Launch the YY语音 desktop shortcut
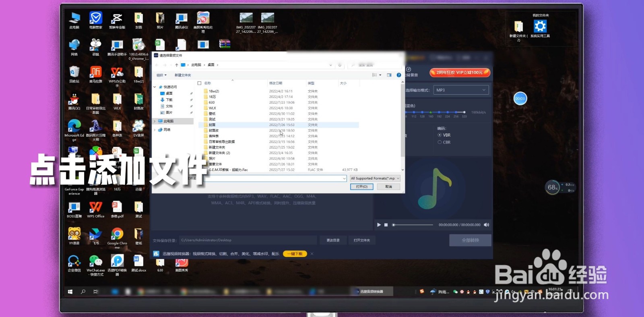Screen dimensions: 644x317 [74, 236]
